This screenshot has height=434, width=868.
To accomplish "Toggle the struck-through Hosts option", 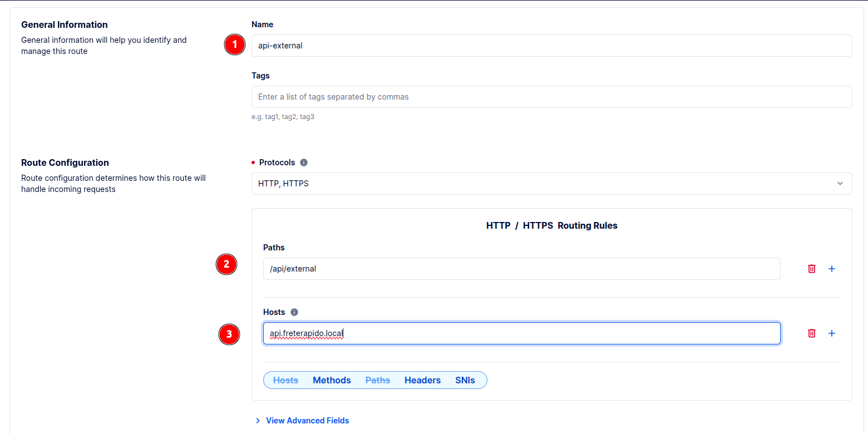I will (x=285, y=380).
